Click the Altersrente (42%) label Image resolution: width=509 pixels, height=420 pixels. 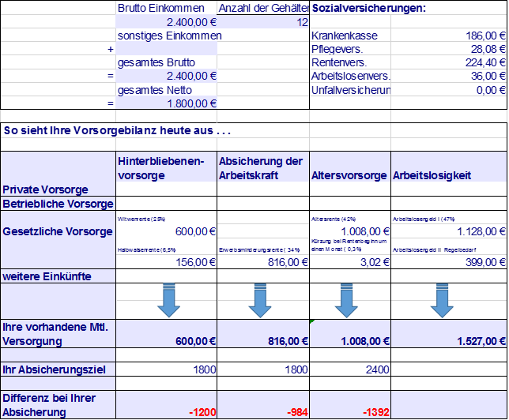[334, 219]
